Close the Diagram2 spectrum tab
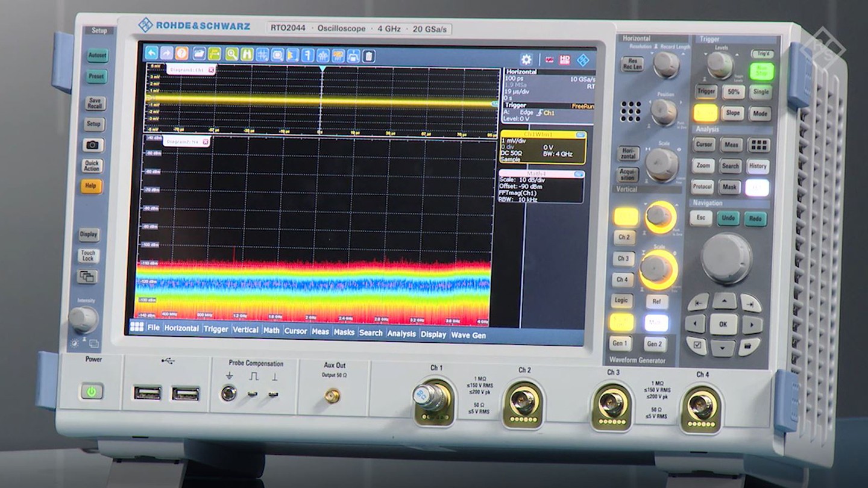The width and height of the screenshot is (868, 488). click(205, 142)
